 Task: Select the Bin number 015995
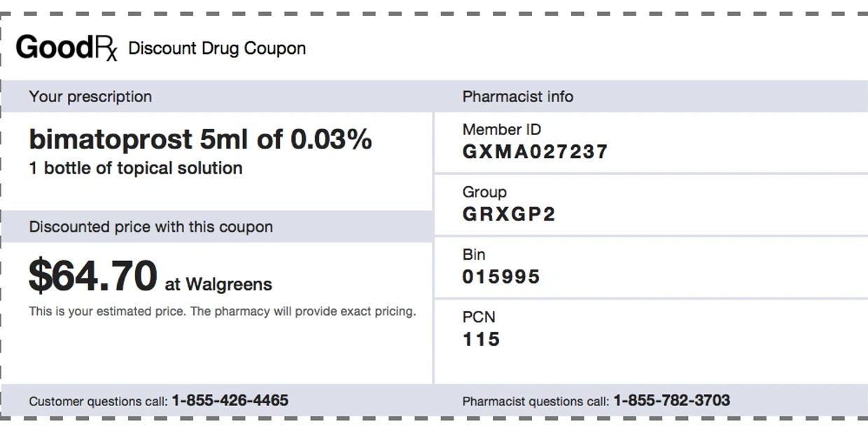tap(501, 276)
